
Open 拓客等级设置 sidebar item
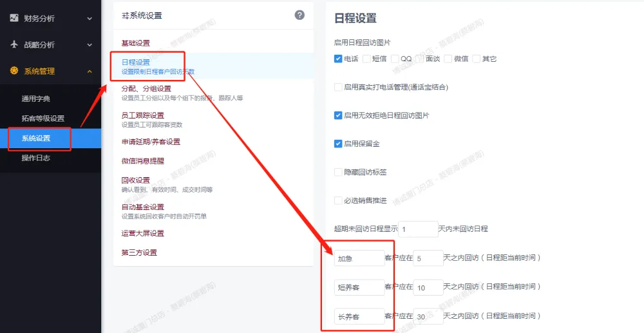[x=43, y=119]
